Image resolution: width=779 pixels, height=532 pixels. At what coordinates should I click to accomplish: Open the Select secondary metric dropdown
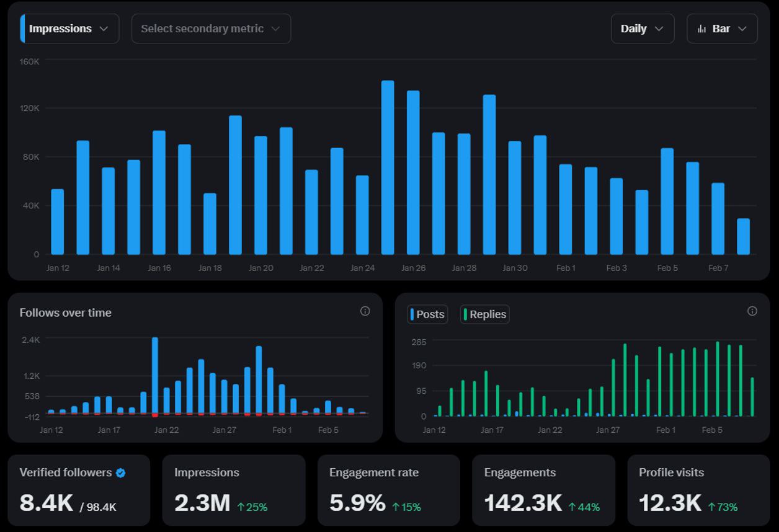[x=211, y=29]
